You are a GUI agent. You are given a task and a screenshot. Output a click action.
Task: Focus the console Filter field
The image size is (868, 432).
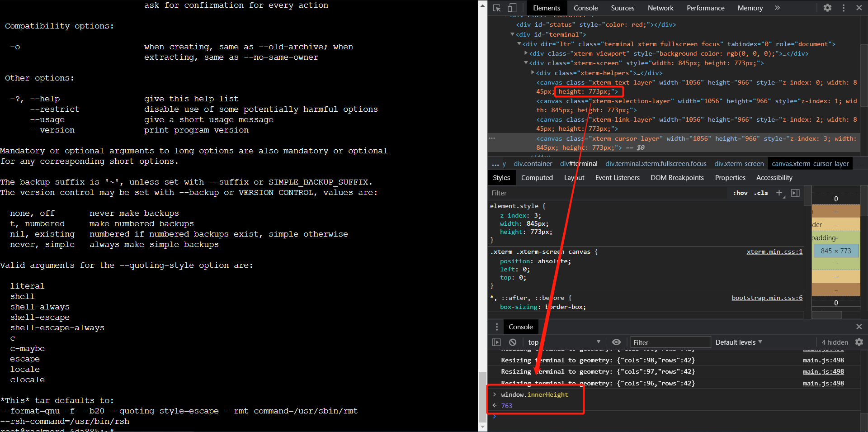click(x=670, y=342)
